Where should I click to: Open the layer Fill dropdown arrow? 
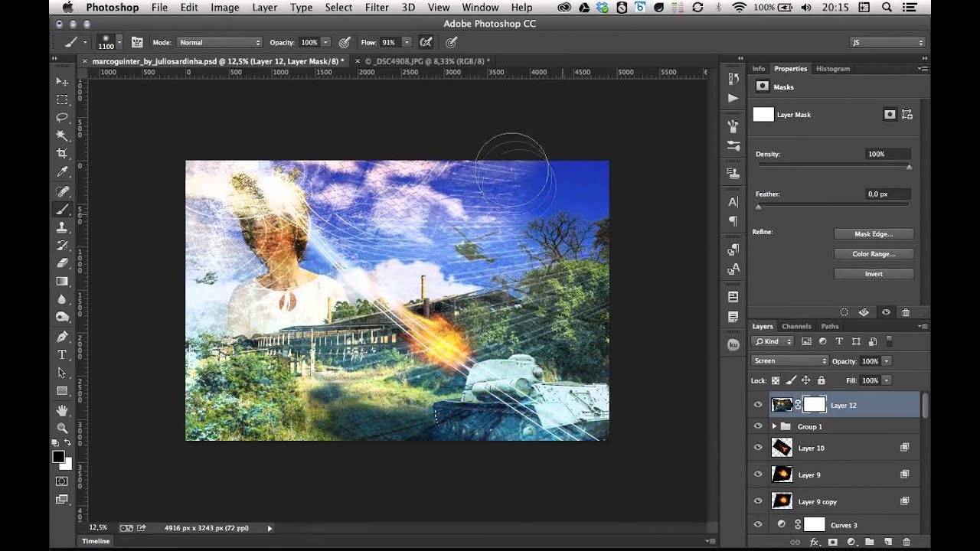pyautogui.click(x=887, y=380)
